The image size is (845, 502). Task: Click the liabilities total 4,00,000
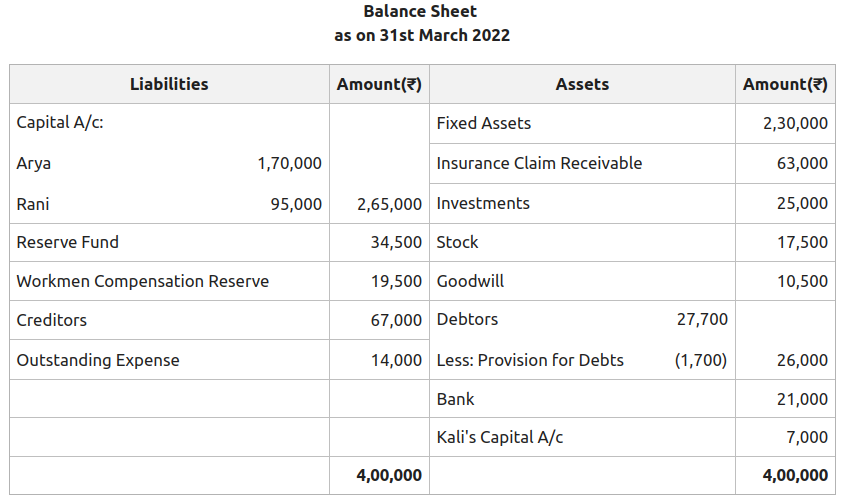coord(389,475)
